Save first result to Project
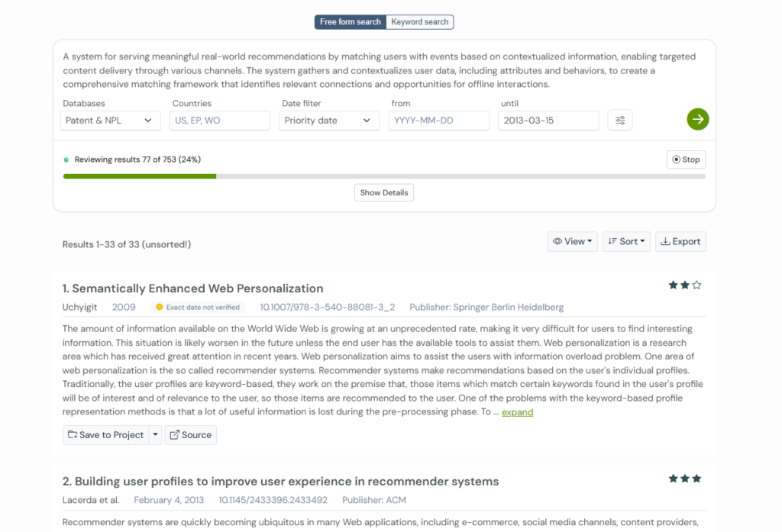The image size is (782, 532). click(105, 435)
